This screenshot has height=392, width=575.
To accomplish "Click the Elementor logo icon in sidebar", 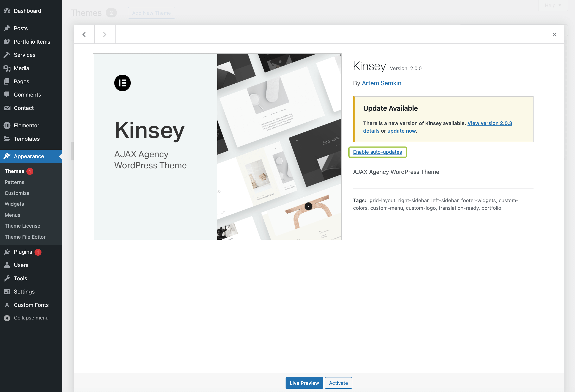I will coord(7,125).
